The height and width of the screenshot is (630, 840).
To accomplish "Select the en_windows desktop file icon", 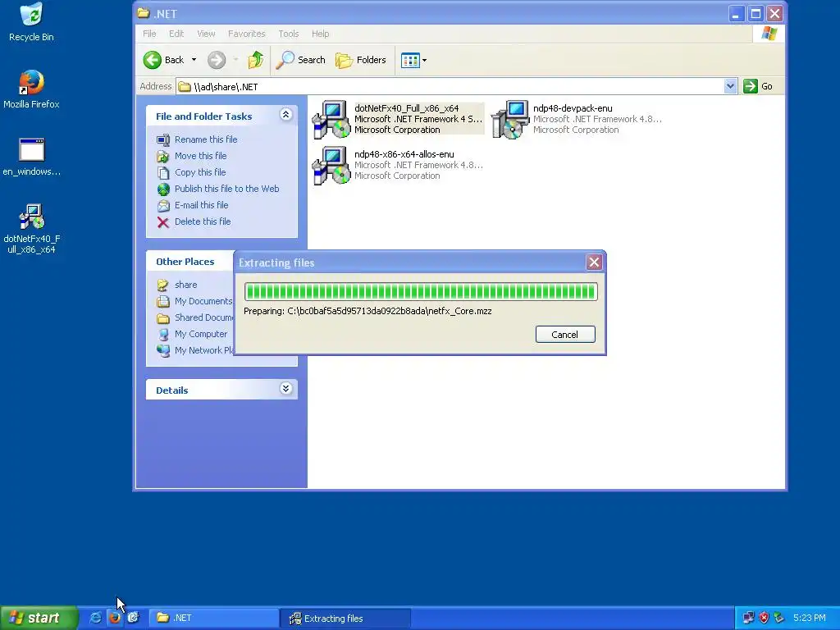I will click(31, 157).
